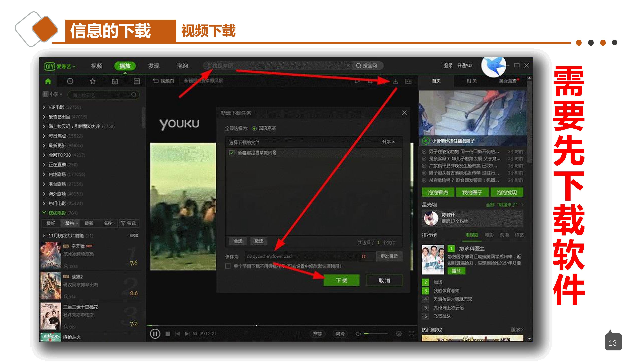Stop the video with the square button

168,334
